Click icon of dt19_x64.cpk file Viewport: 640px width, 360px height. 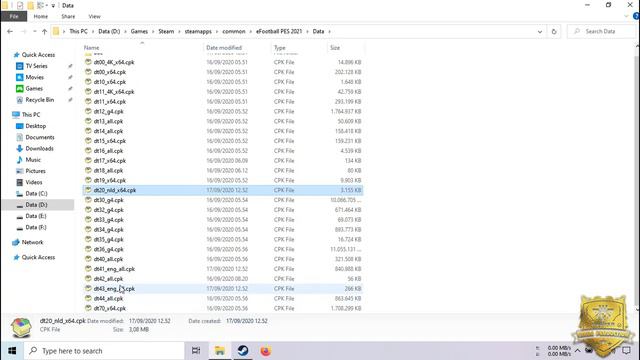click(x=88, y=180)
